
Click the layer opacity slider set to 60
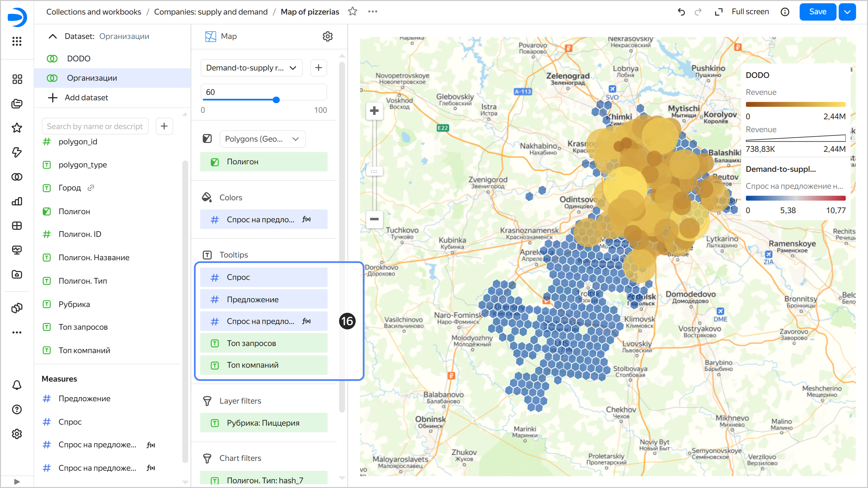(277, 100)
